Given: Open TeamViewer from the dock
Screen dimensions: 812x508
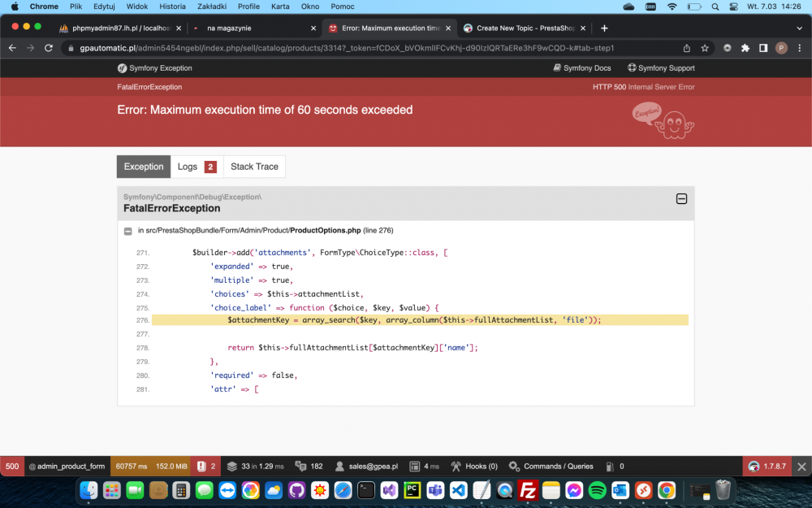Looking at the screenshot, I should pyautogui.click(x=227, y=490).
